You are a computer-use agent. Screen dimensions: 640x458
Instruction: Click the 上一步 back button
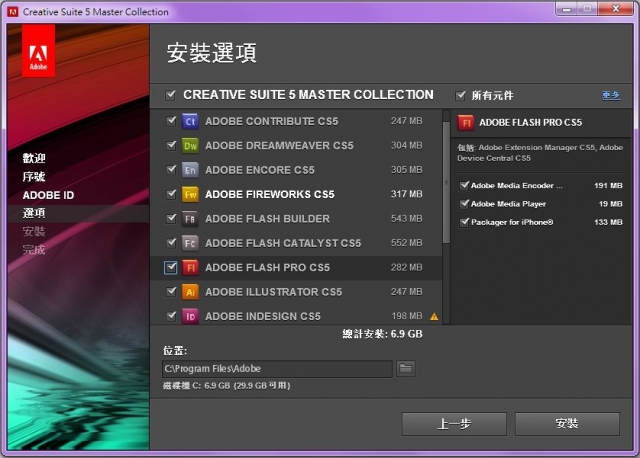[x=454, y=424]
